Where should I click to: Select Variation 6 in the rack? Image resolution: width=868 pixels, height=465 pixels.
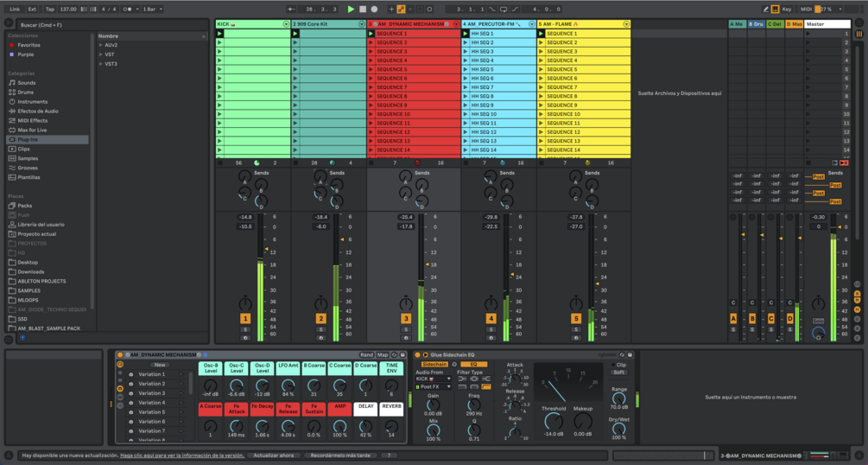pos(152,421)
